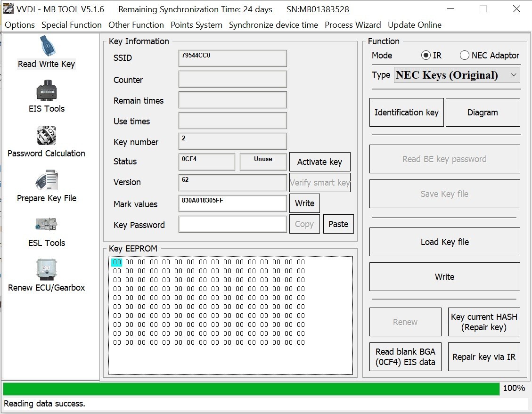Open the Read Write Key tool icon
This screenshot has width=532, height=414.
[48, 46]
